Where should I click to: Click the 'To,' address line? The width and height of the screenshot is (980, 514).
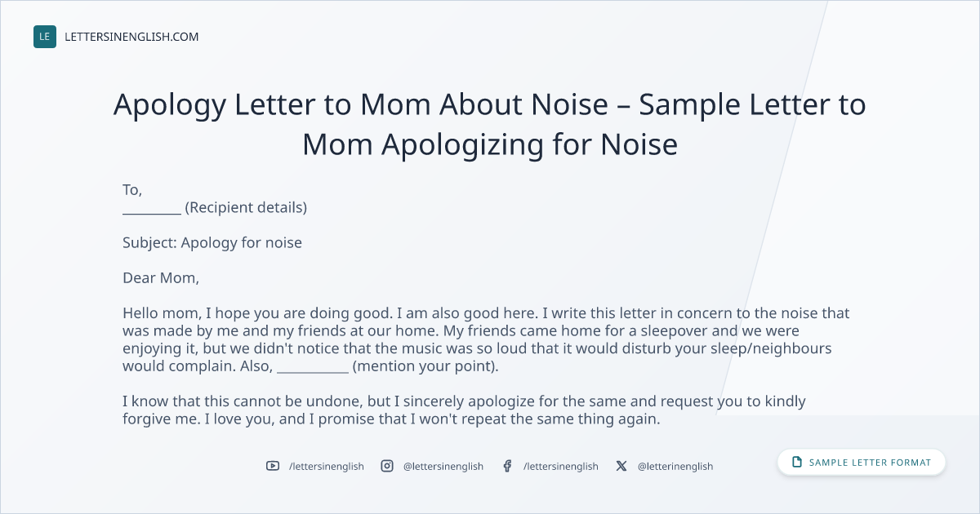click(132, 190)
